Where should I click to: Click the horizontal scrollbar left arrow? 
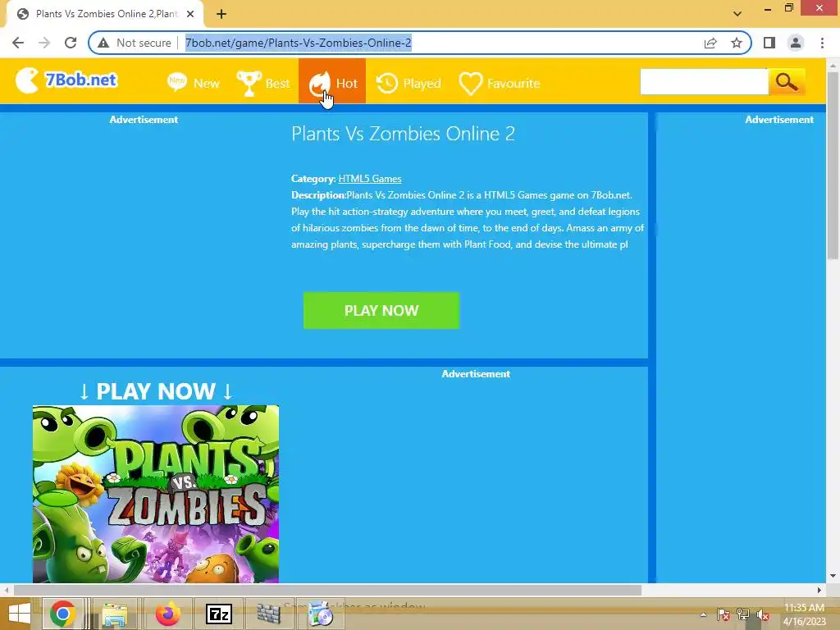pyautogui.click(x=7, y=590)
